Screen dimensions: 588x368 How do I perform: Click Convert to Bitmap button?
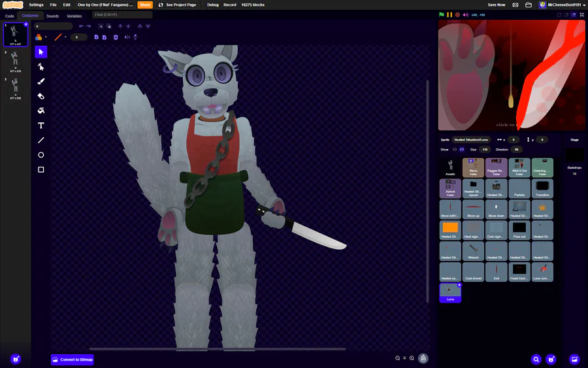coord(73,360)
